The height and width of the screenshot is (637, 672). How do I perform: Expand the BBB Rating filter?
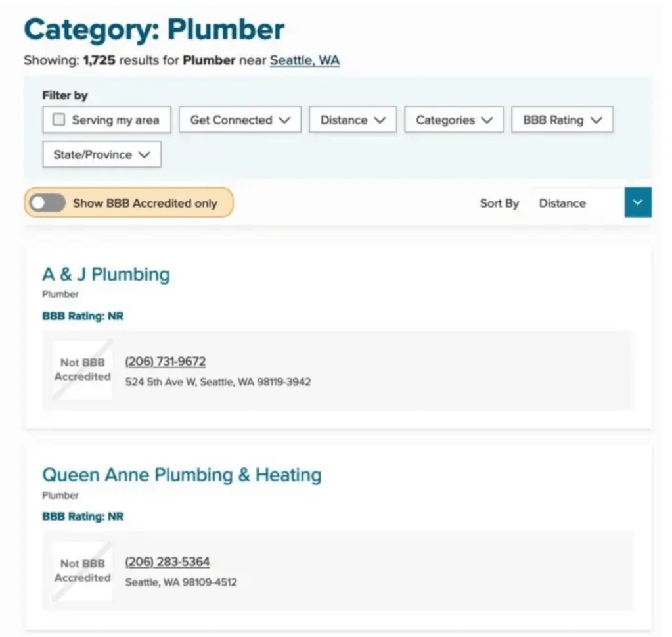562,120
